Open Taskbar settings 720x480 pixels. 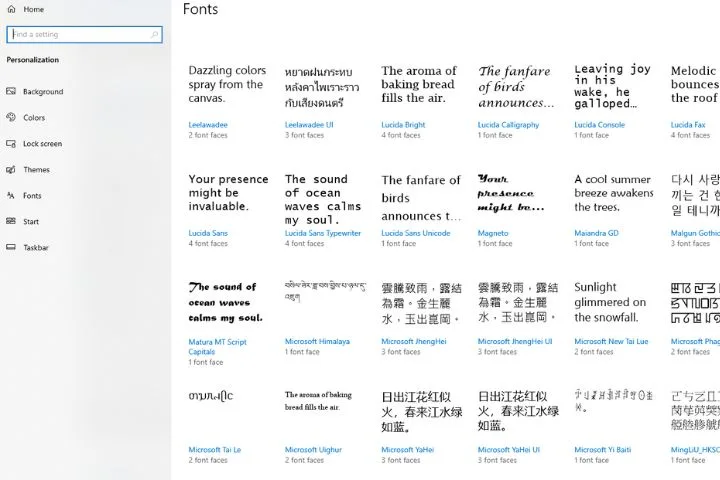click(36, 248)
